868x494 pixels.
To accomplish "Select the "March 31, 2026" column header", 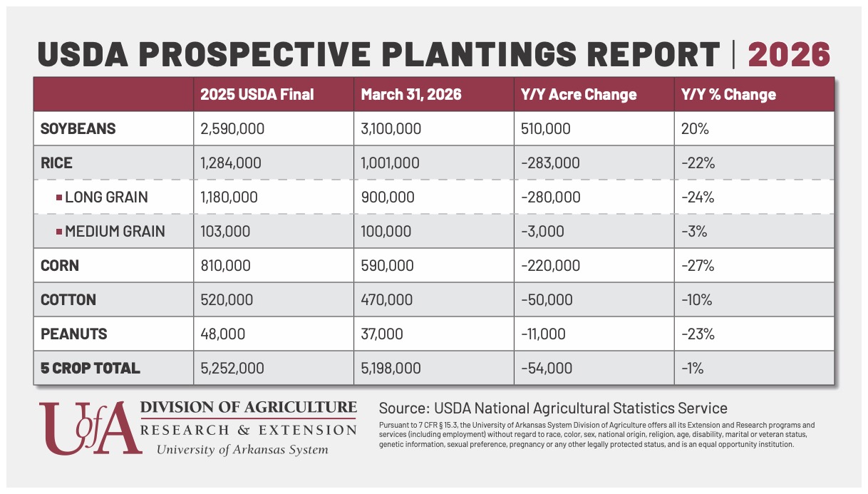I will (x=411, y=94).
